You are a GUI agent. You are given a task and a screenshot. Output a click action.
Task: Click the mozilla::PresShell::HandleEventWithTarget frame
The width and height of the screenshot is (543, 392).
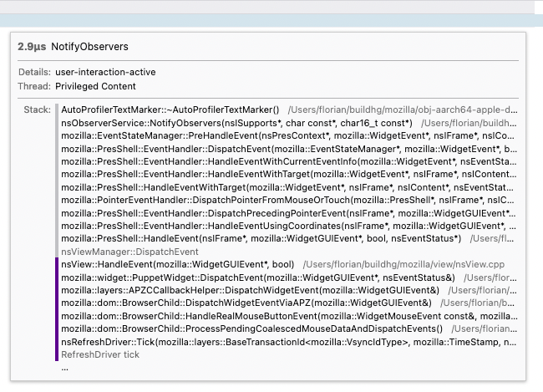289,187
